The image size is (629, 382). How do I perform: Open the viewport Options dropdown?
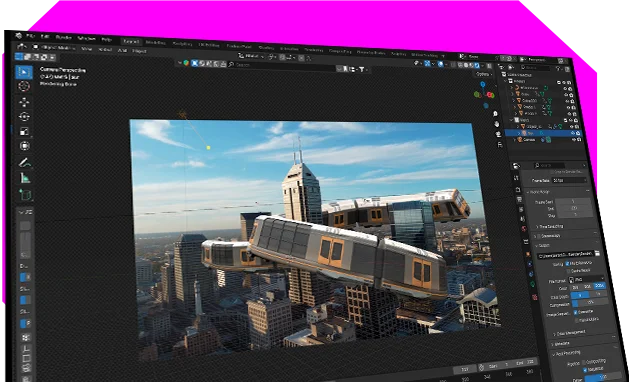click(x=483, y=74)
